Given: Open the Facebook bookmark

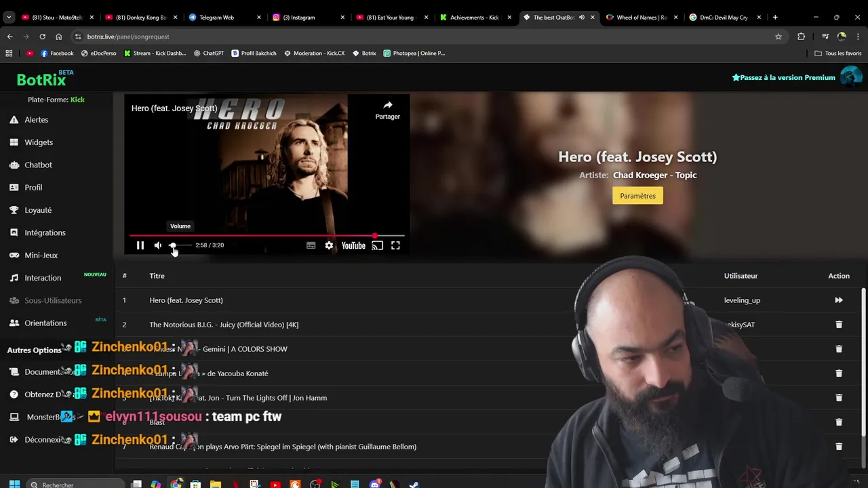Looking at the screenshot, I should pos(57,53).
